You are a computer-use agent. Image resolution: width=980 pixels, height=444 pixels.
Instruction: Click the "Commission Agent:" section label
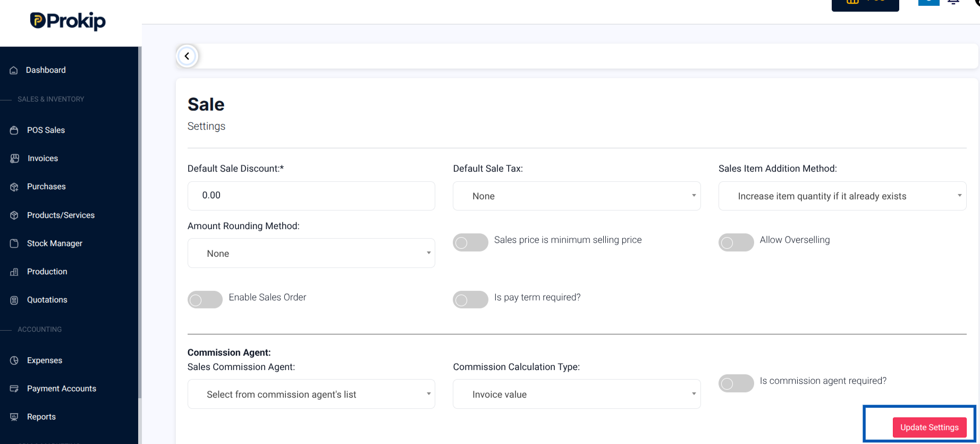[229, 353]
